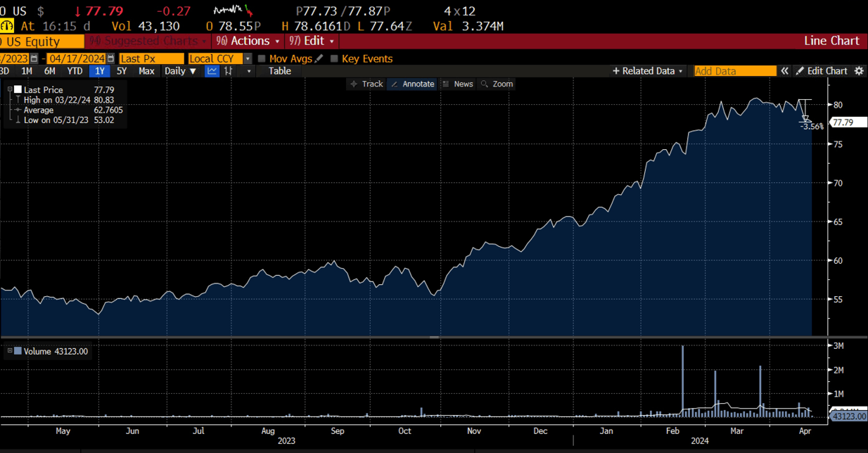The image size is (868, 453).
Task: Select the 5Y time range
Action: tap(122, 71)
